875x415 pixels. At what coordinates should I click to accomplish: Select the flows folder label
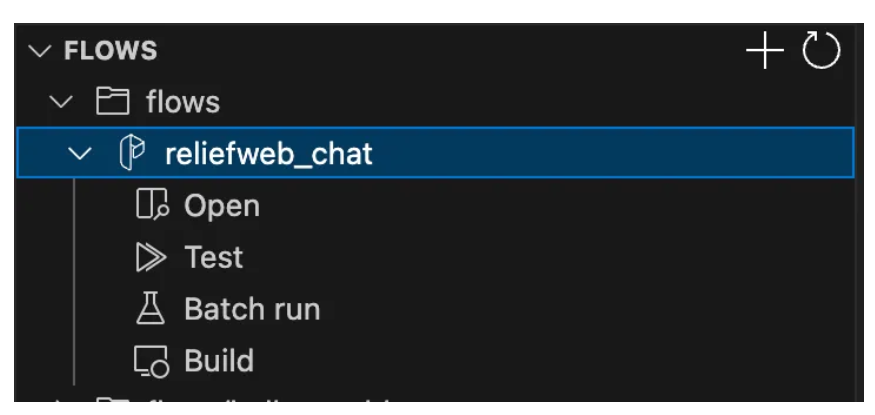pos(183,102)
